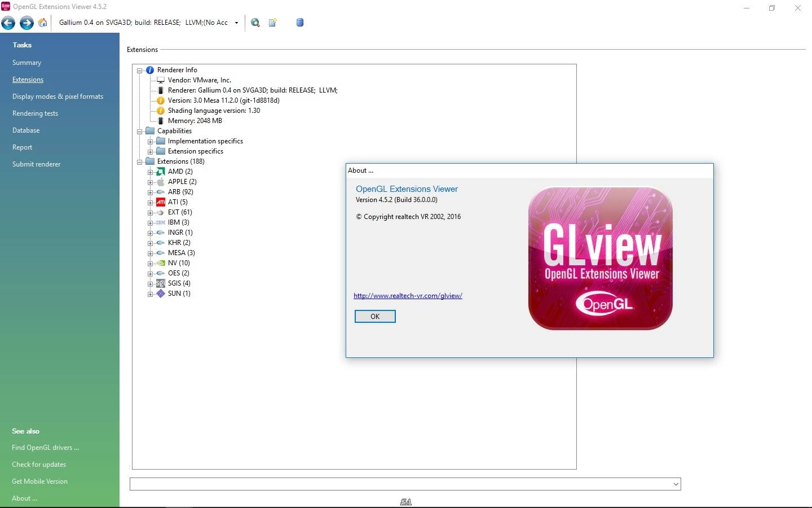Click the search globe icon in the toolbar
Viewport: 812px width, 508px height.
[255, 23]
